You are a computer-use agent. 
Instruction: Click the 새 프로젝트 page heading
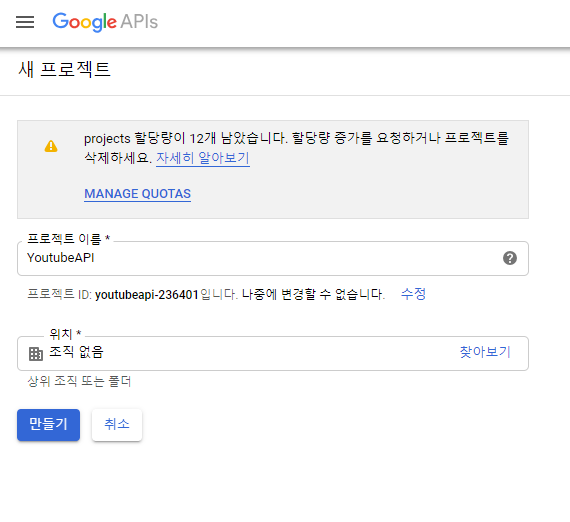point(64,69)
